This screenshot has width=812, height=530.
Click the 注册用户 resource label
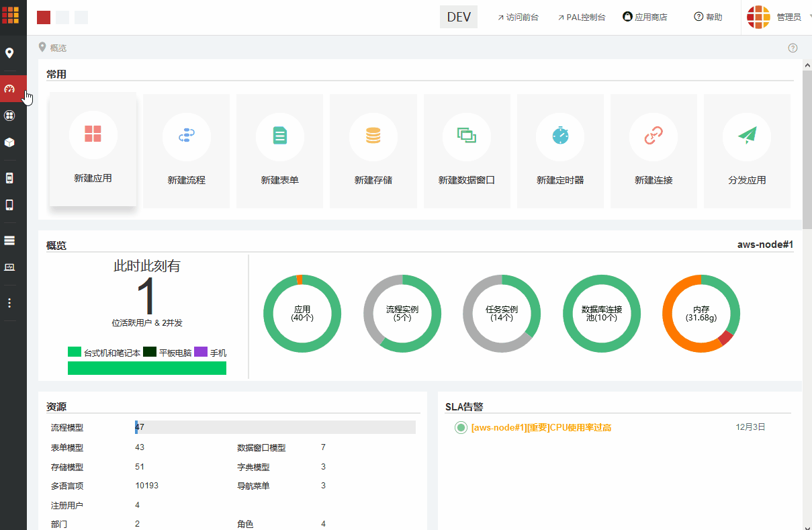pos(67,505)
